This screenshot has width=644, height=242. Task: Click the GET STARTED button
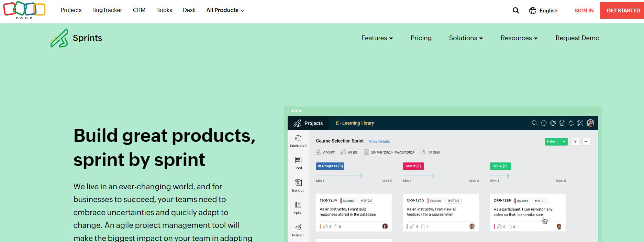(x=622, y=11)
